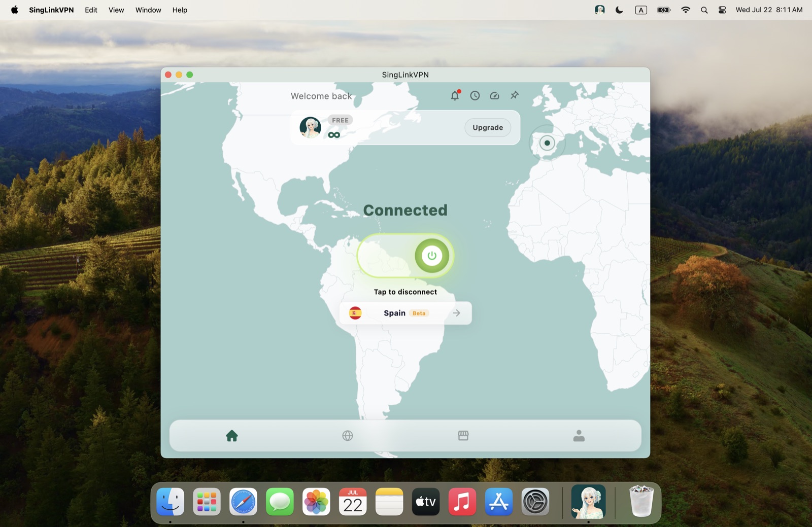Open the Window menu
Viewport: 812px width, 527px height.
click(x=148, y=10)
